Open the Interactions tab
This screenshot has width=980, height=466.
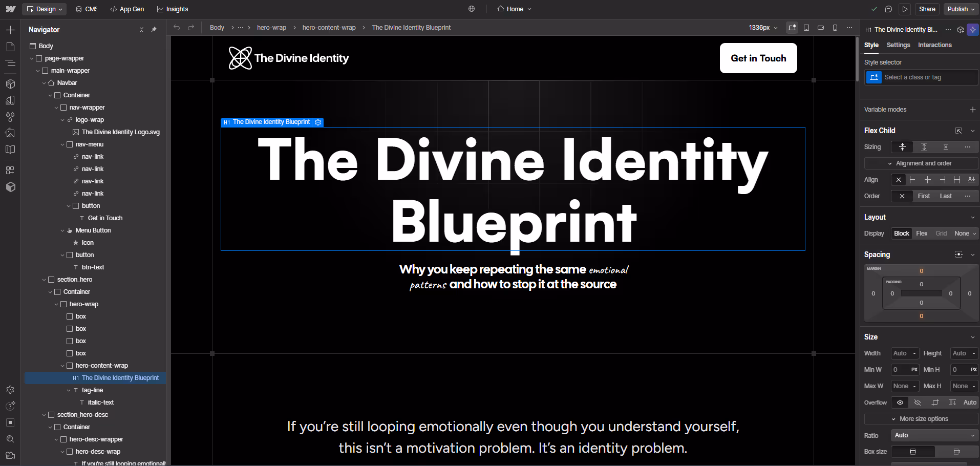coord(934,45)
